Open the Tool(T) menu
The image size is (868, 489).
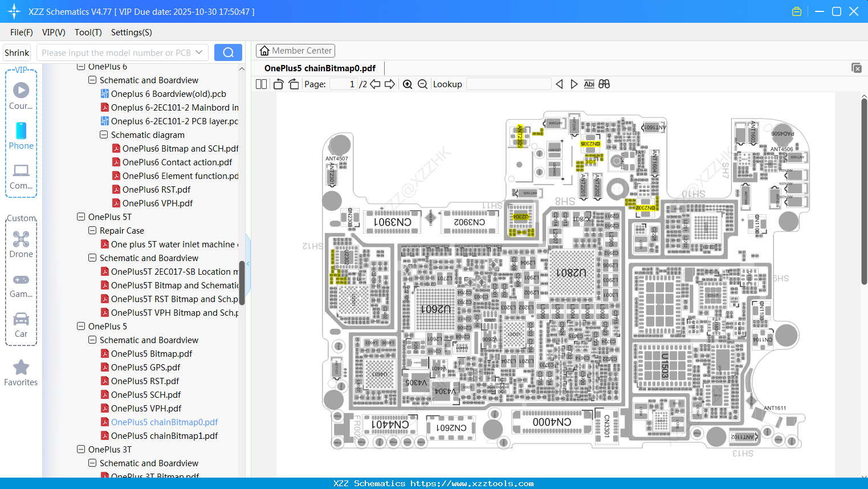click(x=88, y=32)
